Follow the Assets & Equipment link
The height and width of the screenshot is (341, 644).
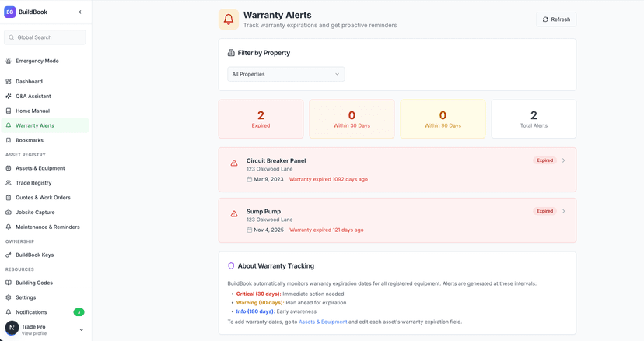click(x=323, y=322)
